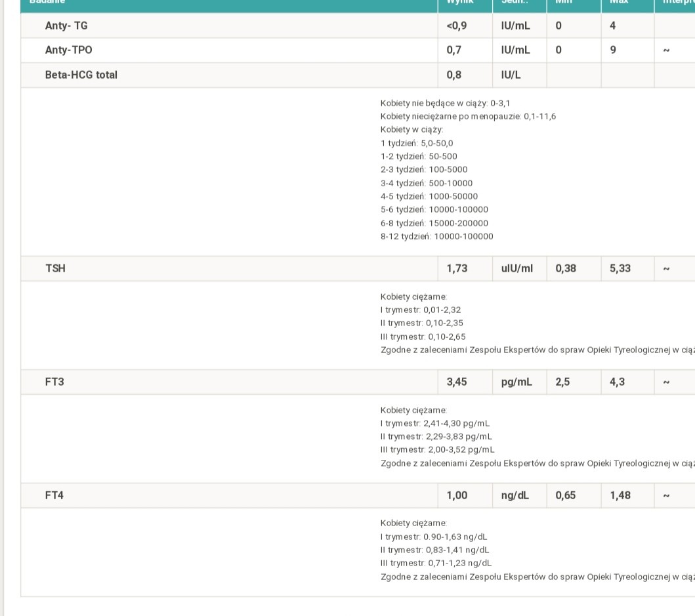Click the FT4 minimum value 0,65

point(565,496)
